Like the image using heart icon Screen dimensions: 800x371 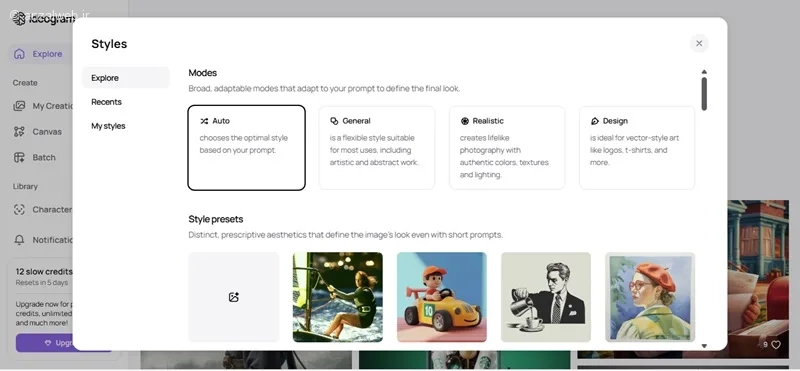click(776, 345)
